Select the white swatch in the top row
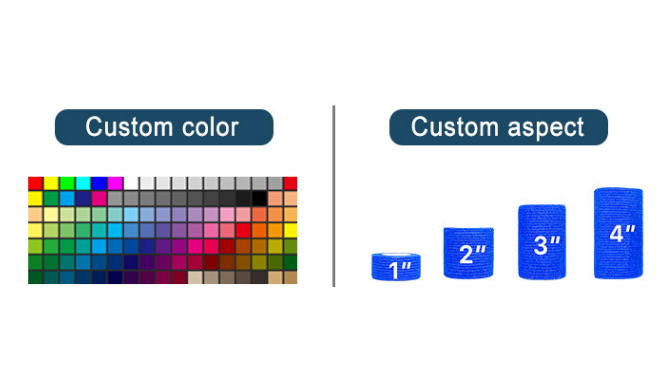The image size is (670, 380). pyautogui.click(x=131, y=183)
